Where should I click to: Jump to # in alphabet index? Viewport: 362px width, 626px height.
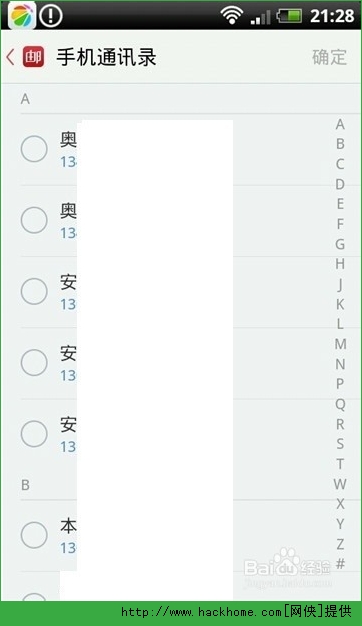(340, 564)
